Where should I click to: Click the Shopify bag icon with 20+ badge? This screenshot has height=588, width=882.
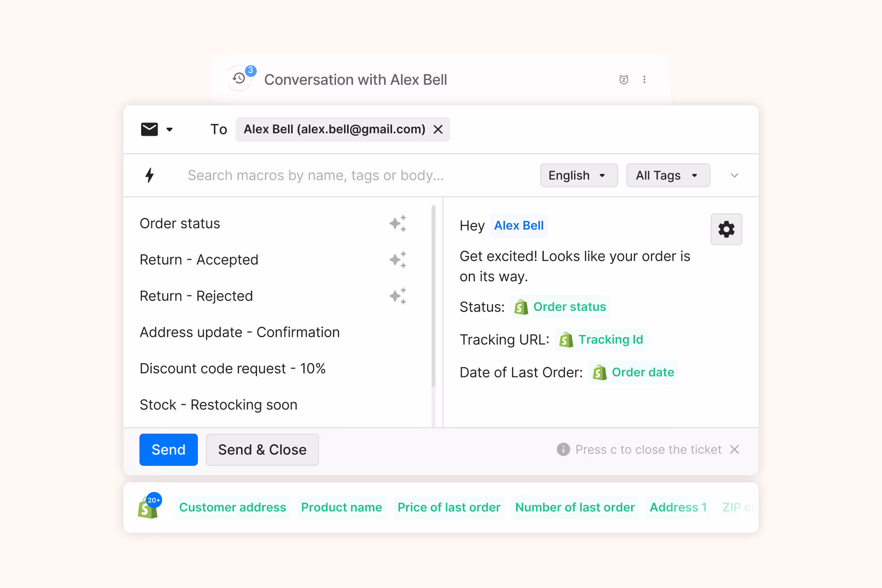(149, 506)
